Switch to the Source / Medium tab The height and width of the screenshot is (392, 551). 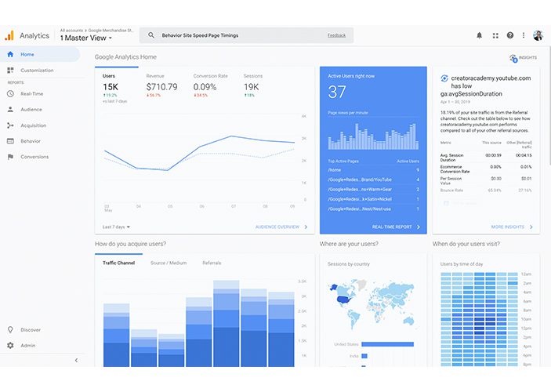(169, 263)
